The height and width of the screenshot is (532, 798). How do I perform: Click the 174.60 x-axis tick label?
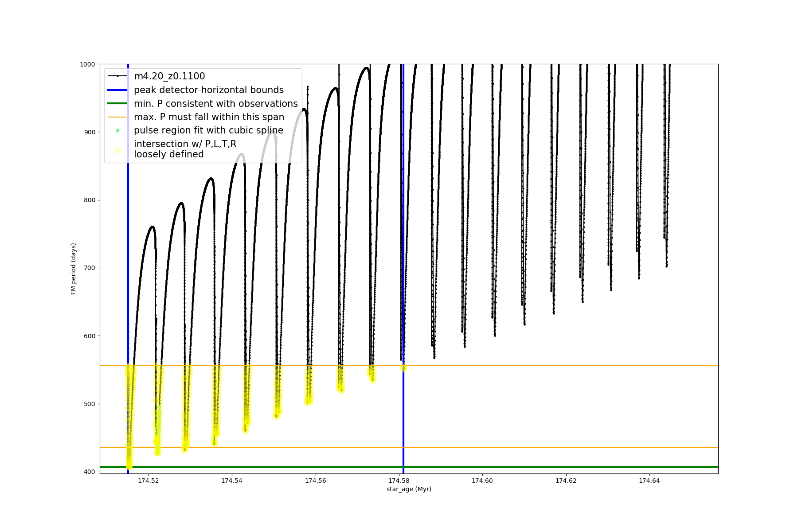pos(482,481)
